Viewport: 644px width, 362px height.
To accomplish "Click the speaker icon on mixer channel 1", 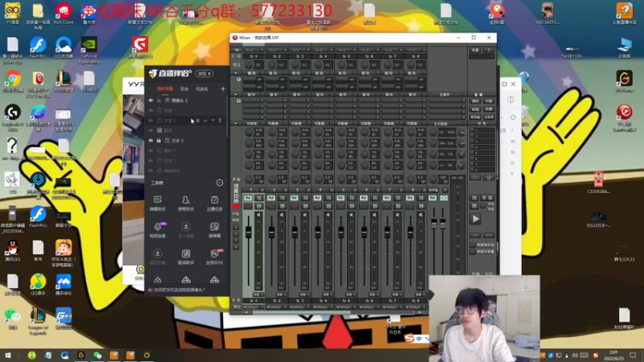I will (x=258, y=215).
